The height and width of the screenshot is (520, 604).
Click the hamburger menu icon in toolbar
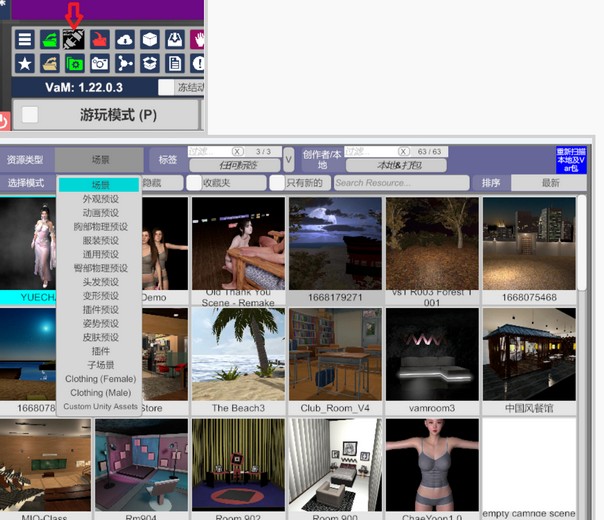pos(24,39)
